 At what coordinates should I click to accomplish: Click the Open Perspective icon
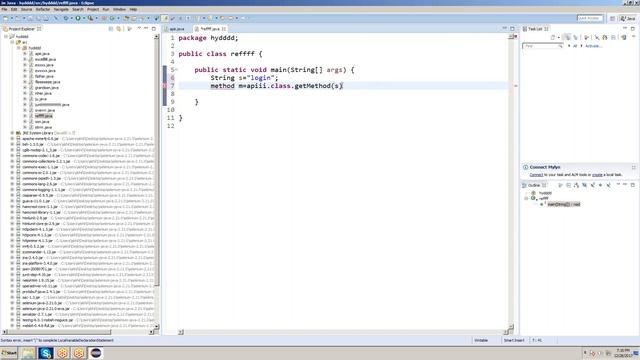[612, 18]
